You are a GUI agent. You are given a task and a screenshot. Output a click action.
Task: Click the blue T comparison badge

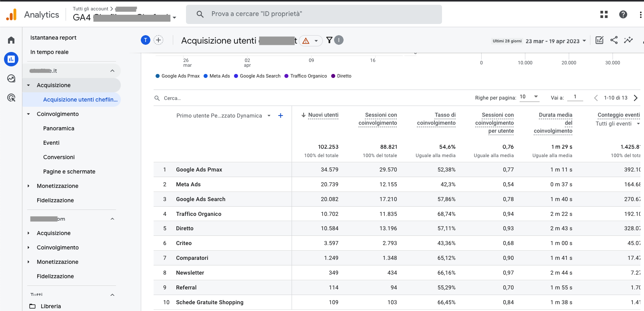pos(146,40)
